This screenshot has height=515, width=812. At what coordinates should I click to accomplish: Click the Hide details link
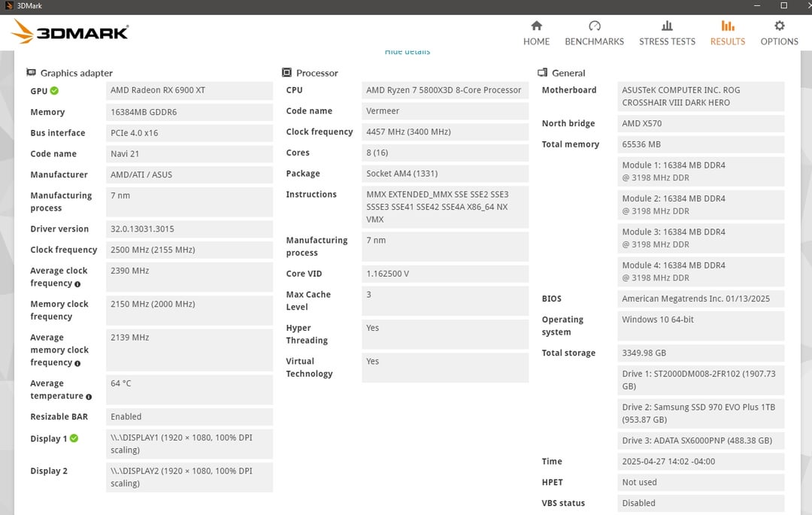408,52
